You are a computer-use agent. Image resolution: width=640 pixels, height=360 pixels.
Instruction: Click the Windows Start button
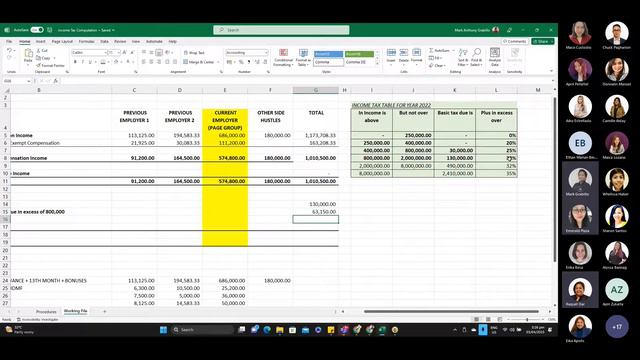click(163, 330)
